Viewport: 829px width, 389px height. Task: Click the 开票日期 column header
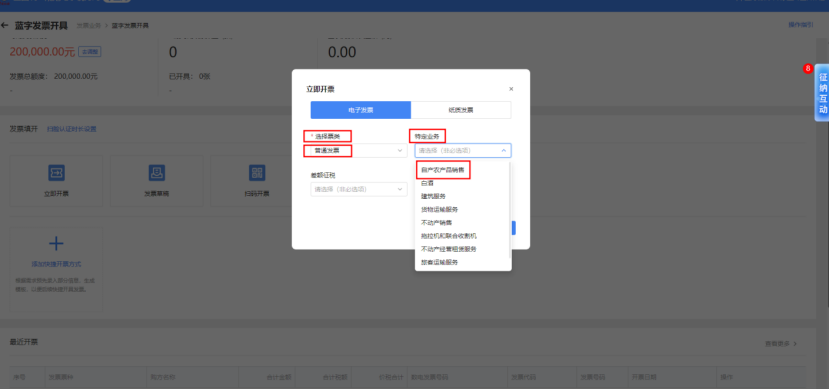[643, 377]
